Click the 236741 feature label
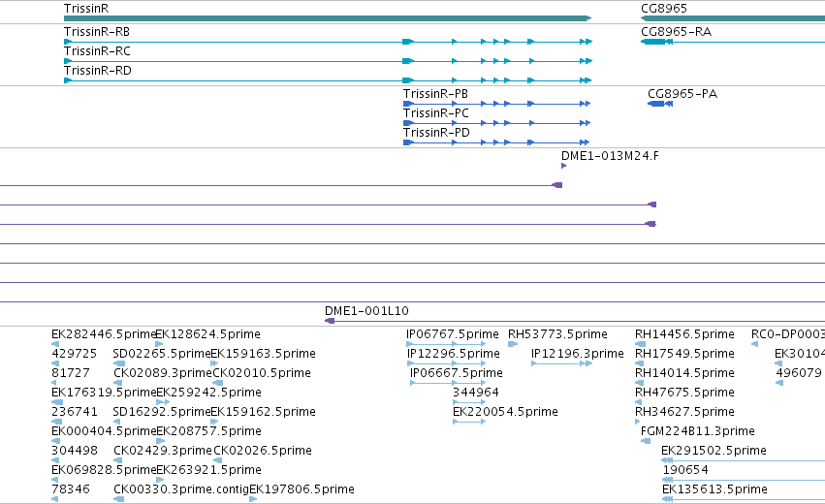Image resolution: width=825 pixels, height=504 pixels. tap(75, 412)
